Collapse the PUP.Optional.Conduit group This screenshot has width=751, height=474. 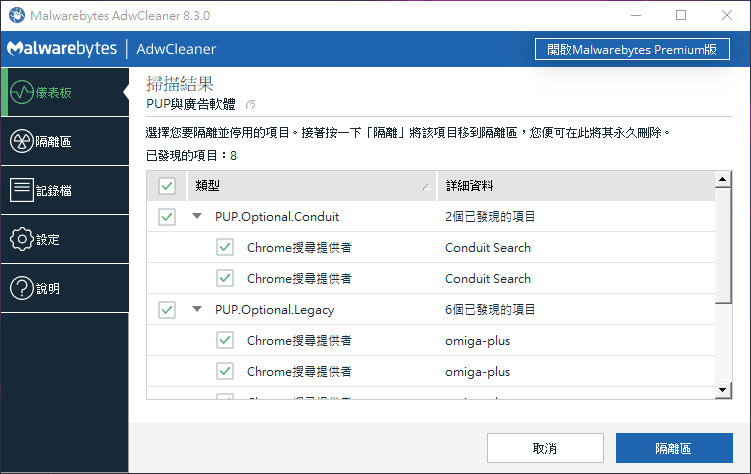(197, 216)
